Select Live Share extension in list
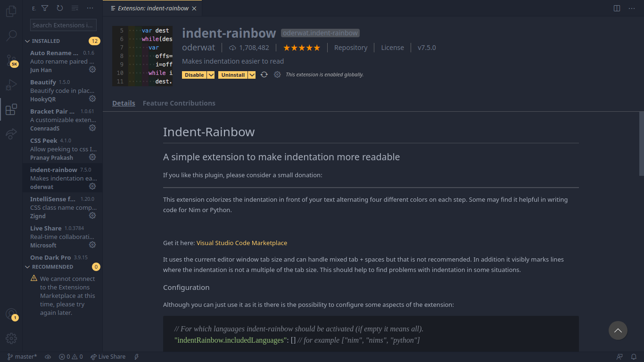 [x=62, y=237]
